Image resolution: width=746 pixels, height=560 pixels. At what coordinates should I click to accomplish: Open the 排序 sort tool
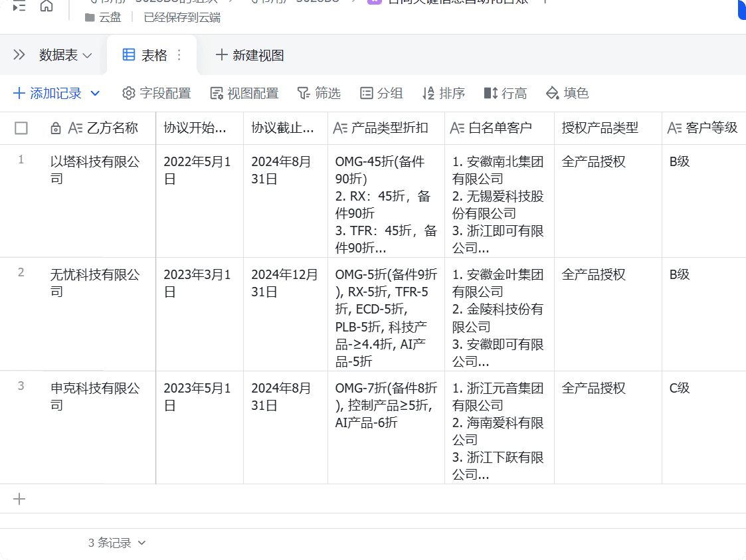click(444, 94)
